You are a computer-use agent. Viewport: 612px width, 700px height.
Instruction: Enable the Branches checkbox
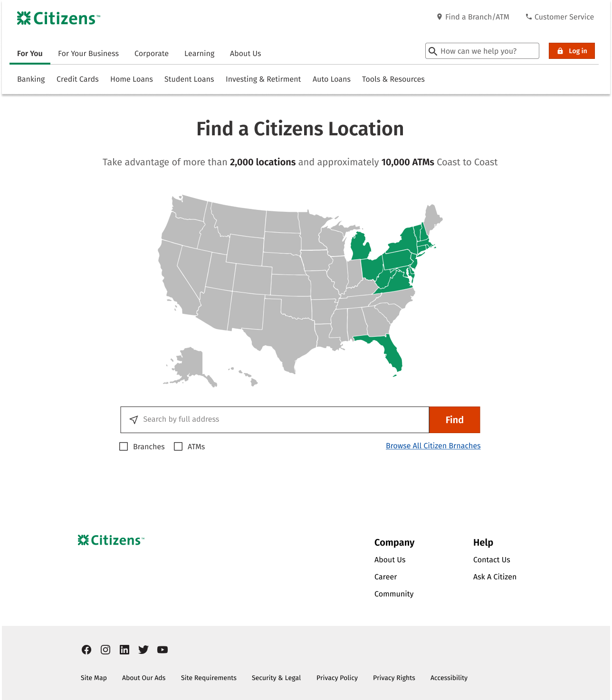(124, 446)
